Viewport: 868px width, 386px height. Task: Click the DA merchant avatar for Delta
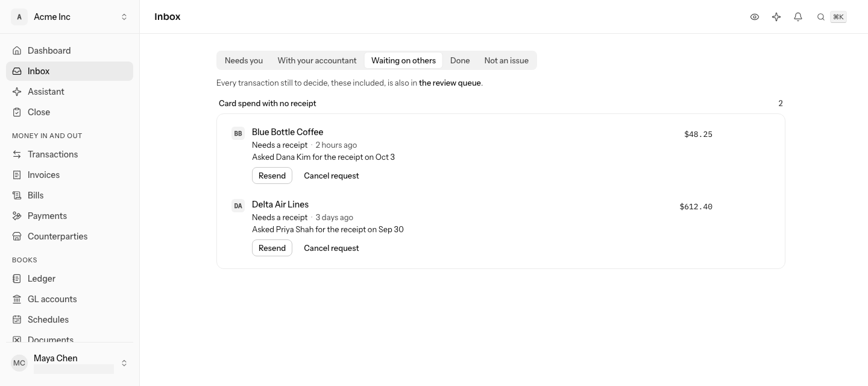238,206
